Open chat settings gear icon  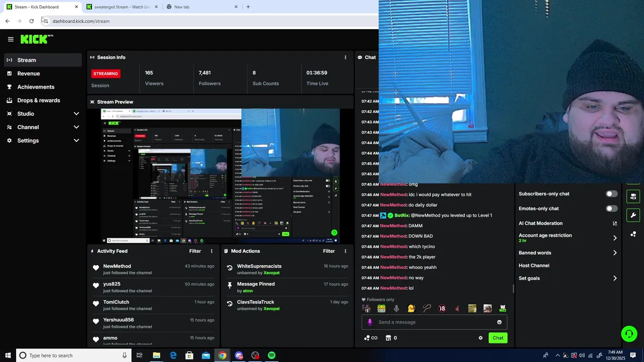click(480, 338)
